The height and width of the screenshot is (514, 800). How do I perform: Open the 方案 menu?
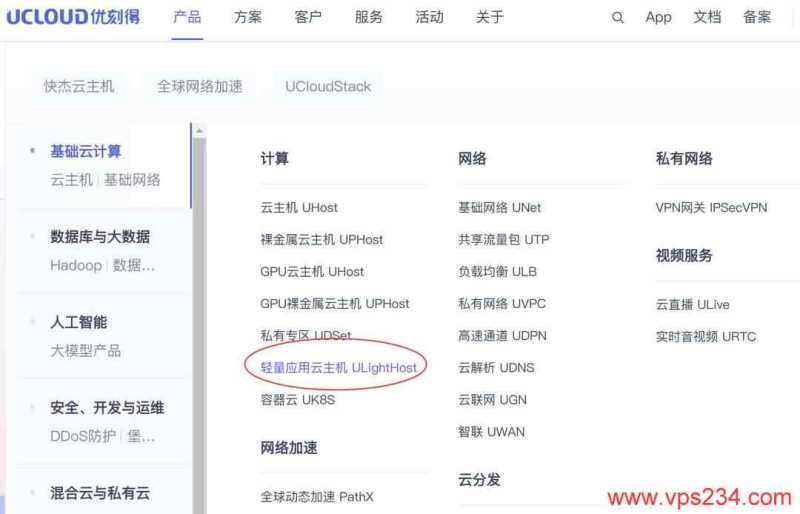[x=248, y=17]
